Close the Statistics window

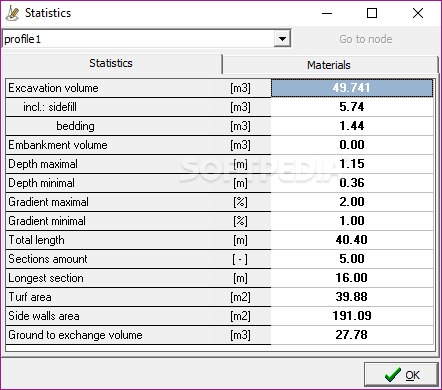point(418,13)
